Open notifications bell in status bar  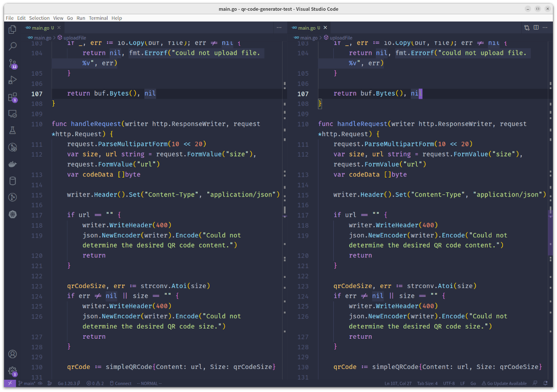coord(545,383)
